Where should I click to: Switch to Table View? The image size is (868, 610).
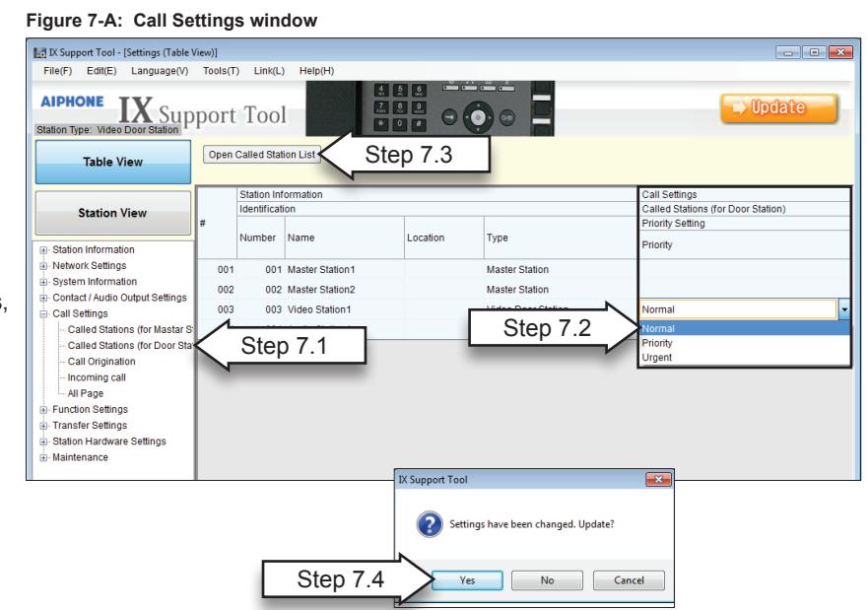point(113,162)
